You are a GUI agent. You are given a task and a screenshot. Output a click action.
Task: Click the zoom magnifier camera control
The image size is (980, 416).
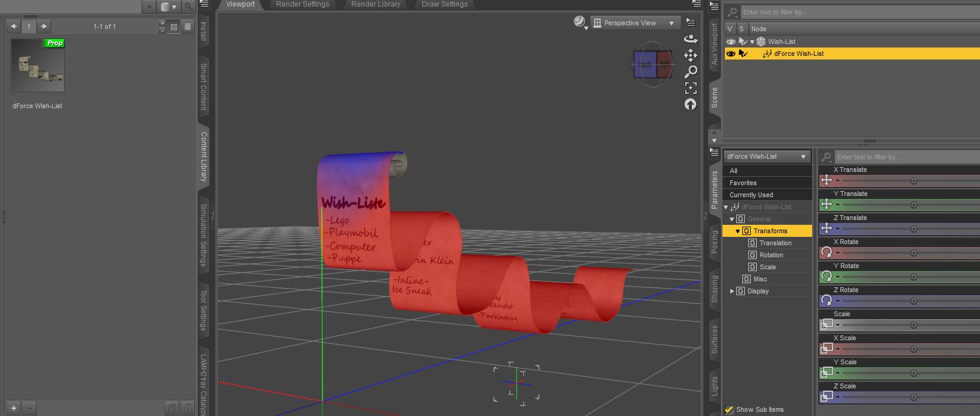pyautogui.click(x=691, y=72)
